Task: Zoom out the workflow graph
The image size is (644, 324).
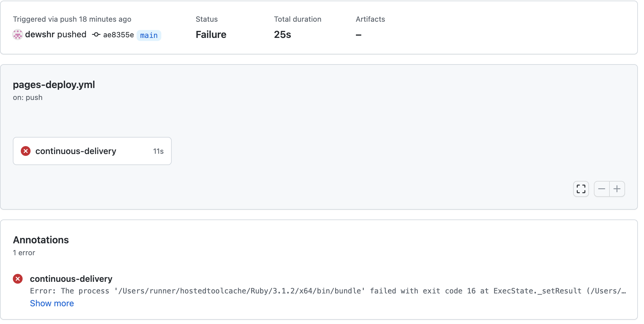Action: click(602, 189)
